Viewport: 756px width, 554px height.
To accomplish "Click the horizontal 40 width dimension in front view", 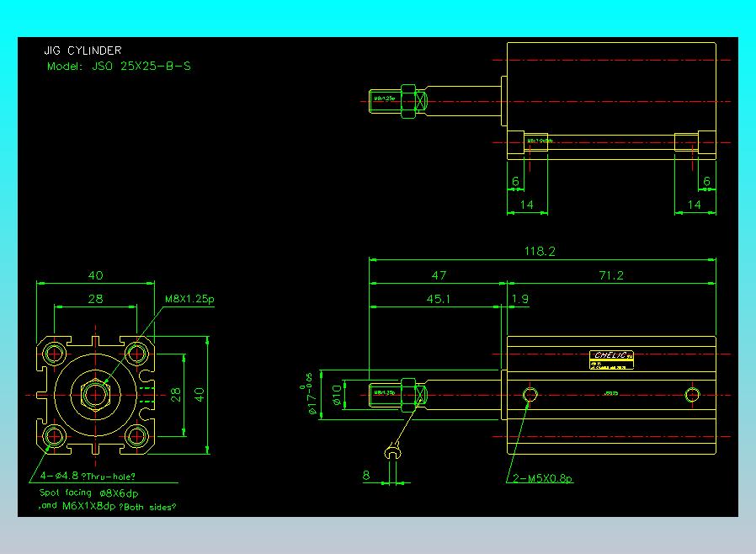I will tap(95, 275).
